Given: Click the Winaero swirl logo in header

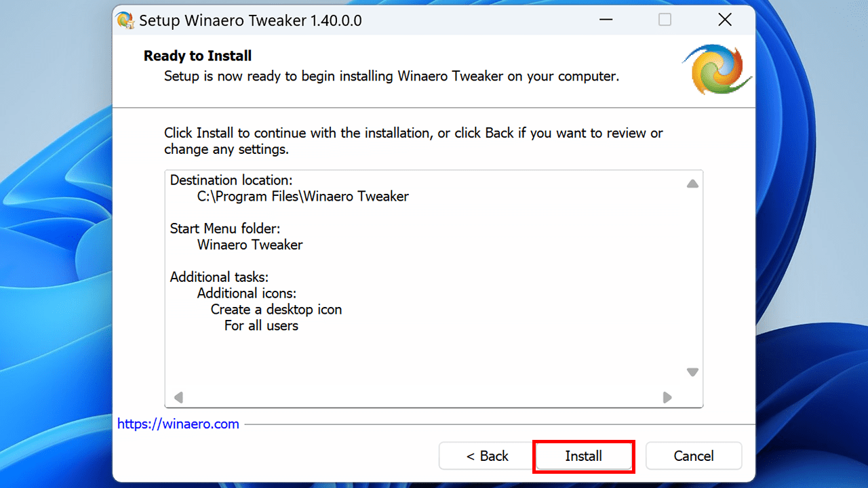Looking at the screenshot, I should [716, 68].
